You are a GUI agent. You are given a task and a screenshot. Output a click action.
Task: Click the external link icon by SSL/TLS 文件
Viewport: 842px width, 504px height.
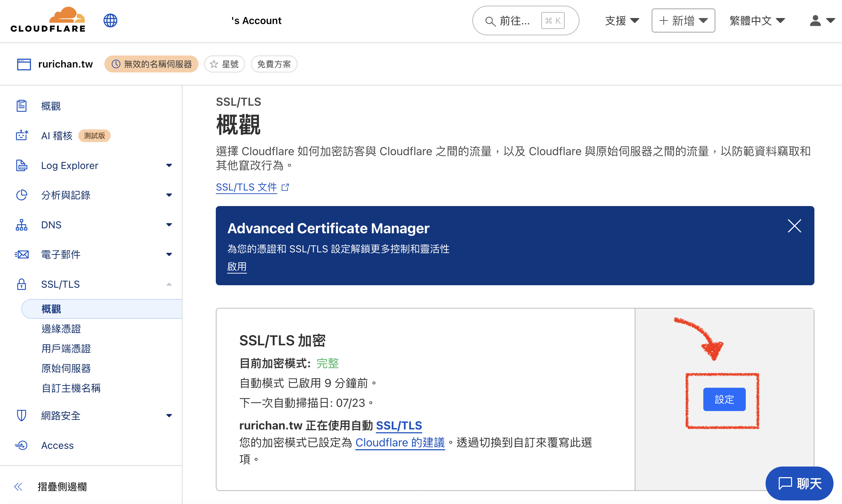coord(285,187)
